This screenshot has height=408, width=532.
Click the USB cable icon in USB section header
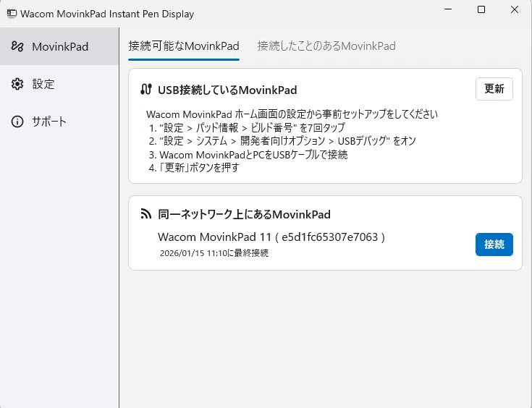click(x=146, y=90)
